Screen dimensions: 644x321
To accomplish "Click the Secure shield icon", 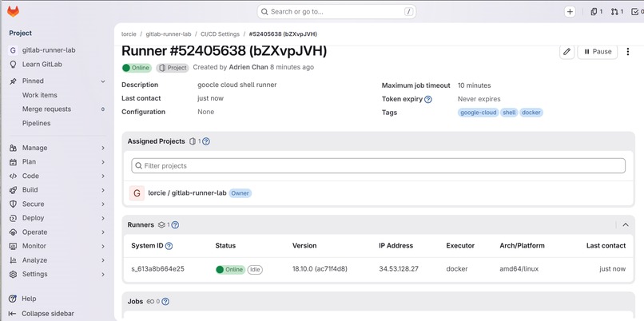I will (x=13, y=204).
